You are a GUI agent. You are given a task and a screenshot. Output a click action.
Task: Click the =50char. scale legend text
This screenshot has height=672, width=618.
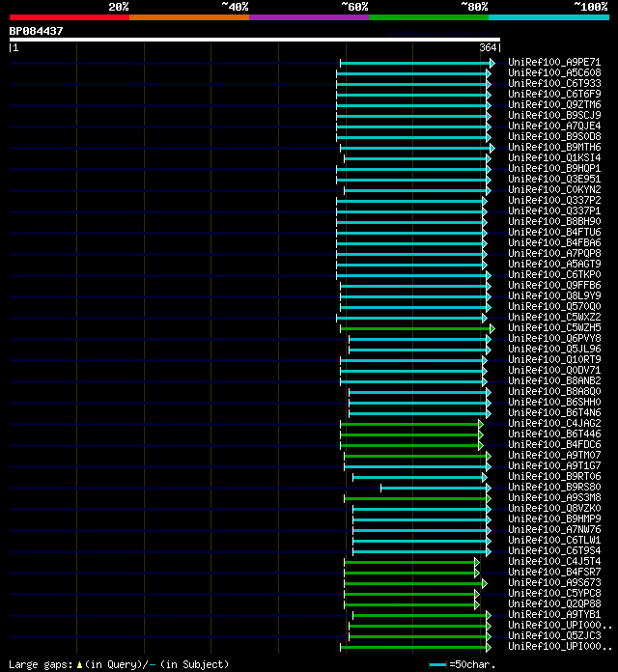click(472, 664)
